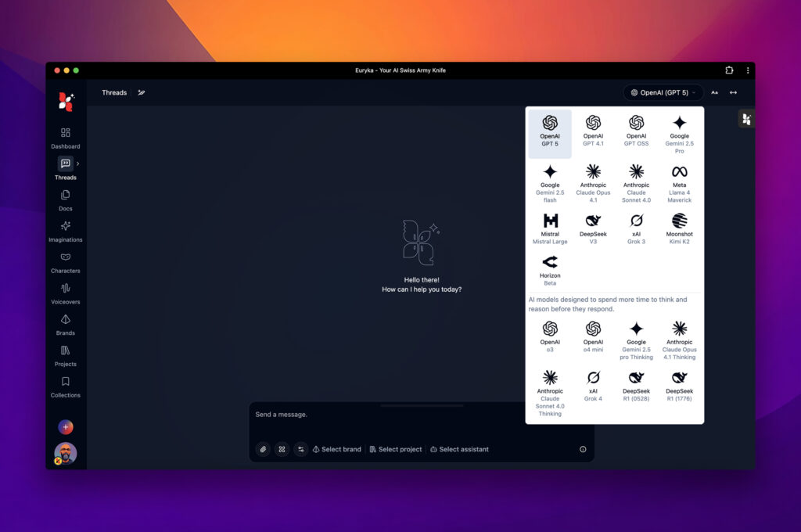The height and width of the screenshot is (532, 801).
Task: Go to Imaginations in the sidebar
Action: tap(66, 231)
